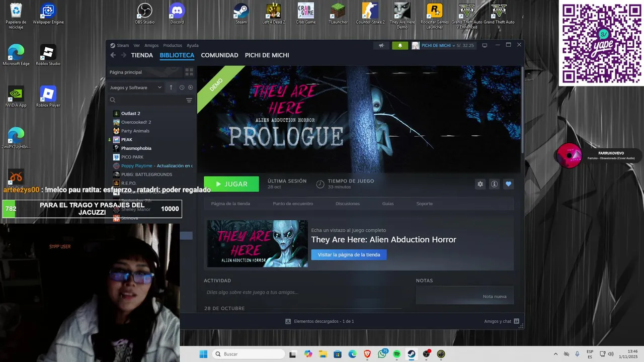Open Rockstar Games Launcher shortcut
The width and height of the screenshot is (644, 362).
[434, 16]
